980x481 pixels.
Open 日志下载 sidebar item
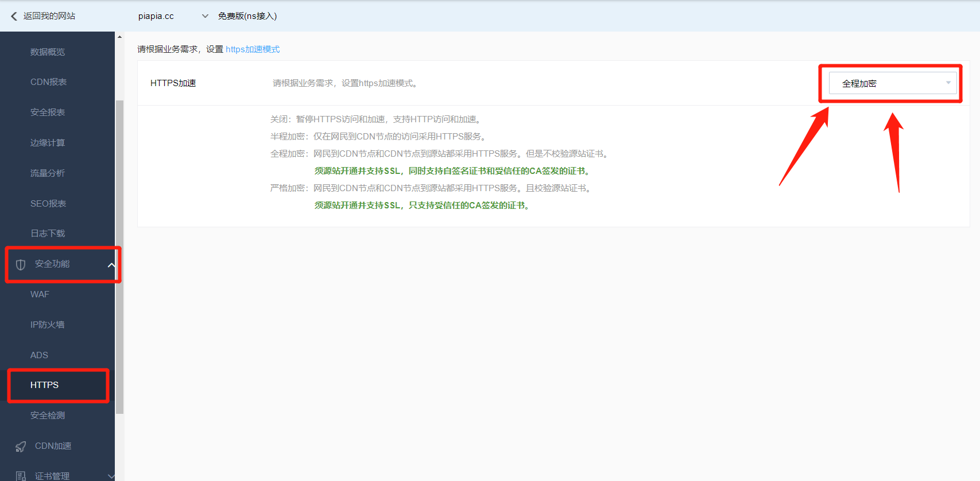pos(48,234)
